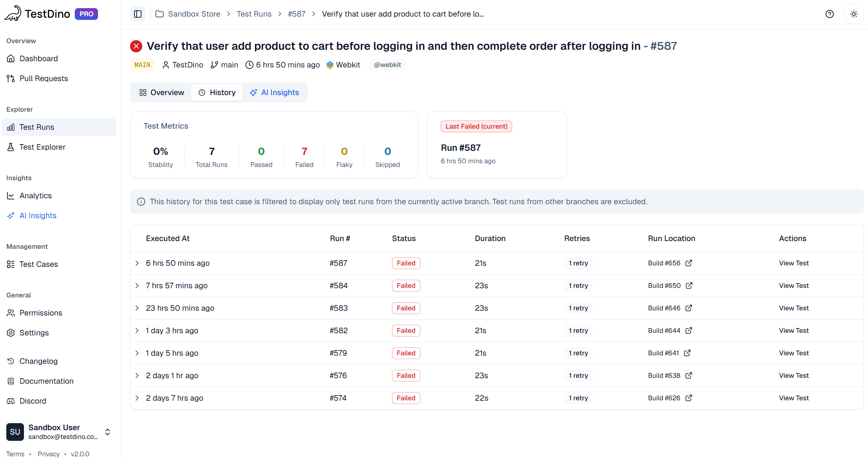
Task: Open external link icon for Build #626
Action: click(689, 398)
